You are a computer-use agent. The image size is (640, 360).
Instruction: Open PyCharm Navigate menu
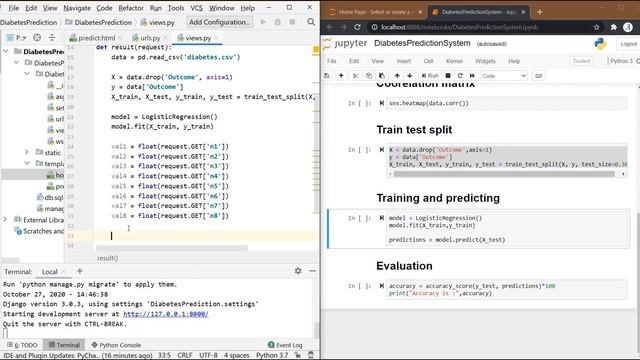pos(77,8)
